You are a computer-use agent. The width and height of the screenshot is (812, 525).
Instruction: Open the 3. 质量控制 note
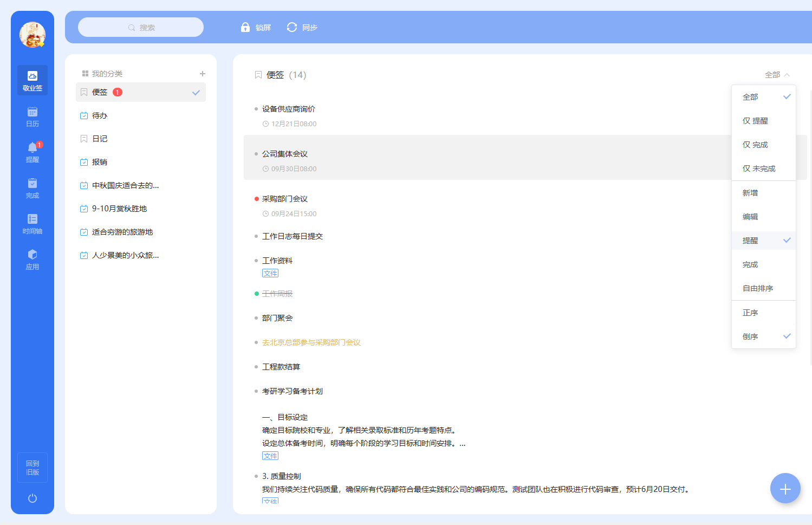[282, 476]
